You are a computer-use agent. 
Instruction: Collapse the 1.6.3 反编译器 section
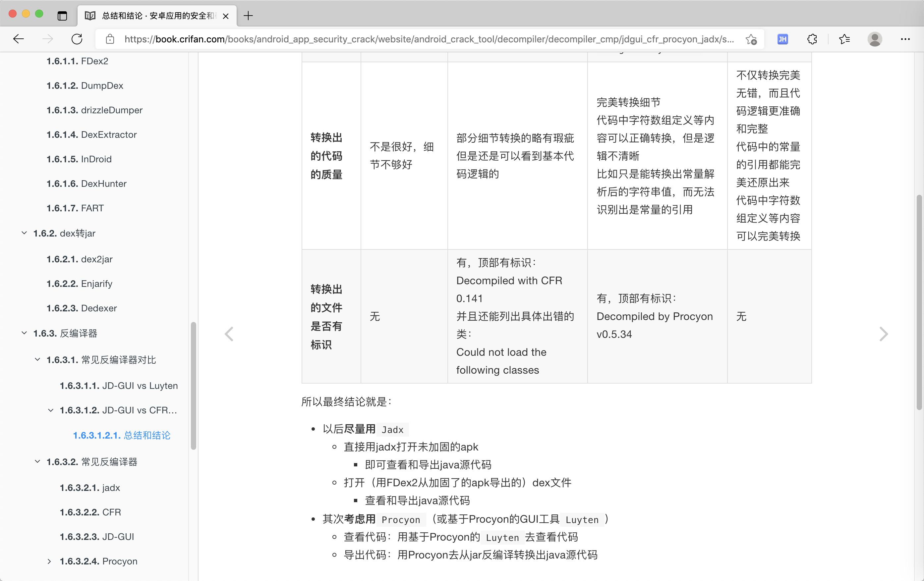24,333
